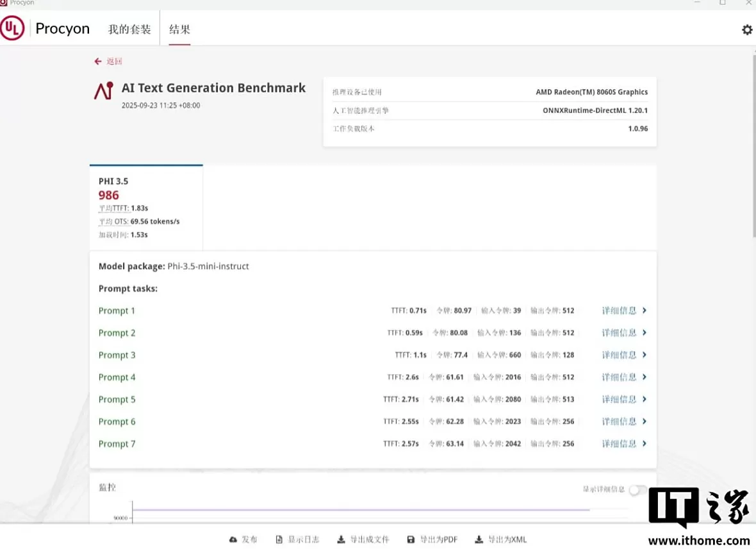Expand 详细信息 for Prompt 4

(623, 377)
